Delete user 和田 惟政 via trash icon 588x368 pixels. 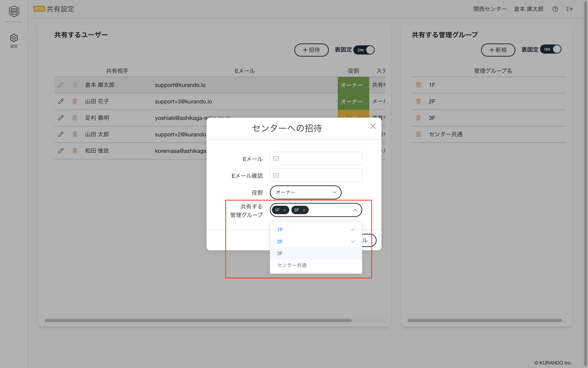[75, 151]
